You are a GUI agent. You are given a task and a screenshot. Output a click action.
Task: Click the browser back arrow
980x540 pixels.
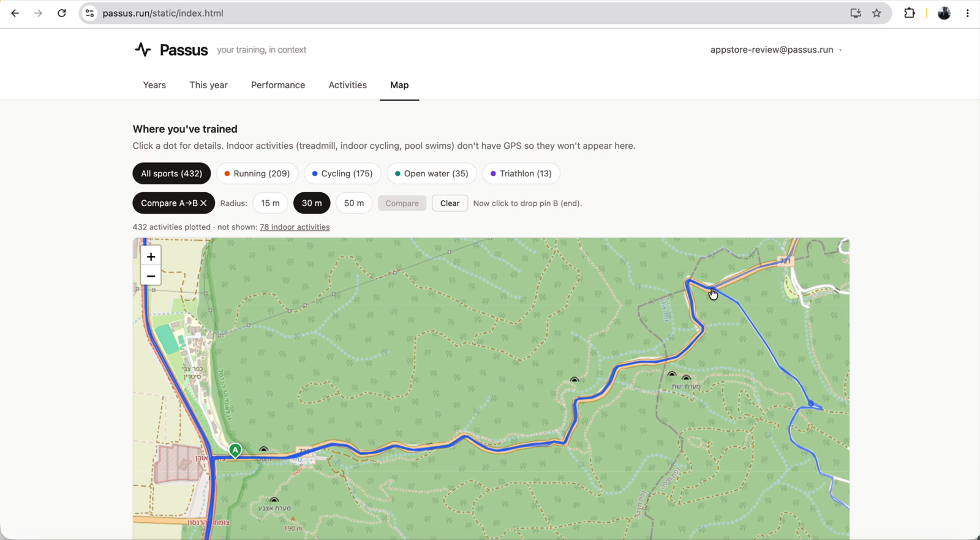coord(15,13)
